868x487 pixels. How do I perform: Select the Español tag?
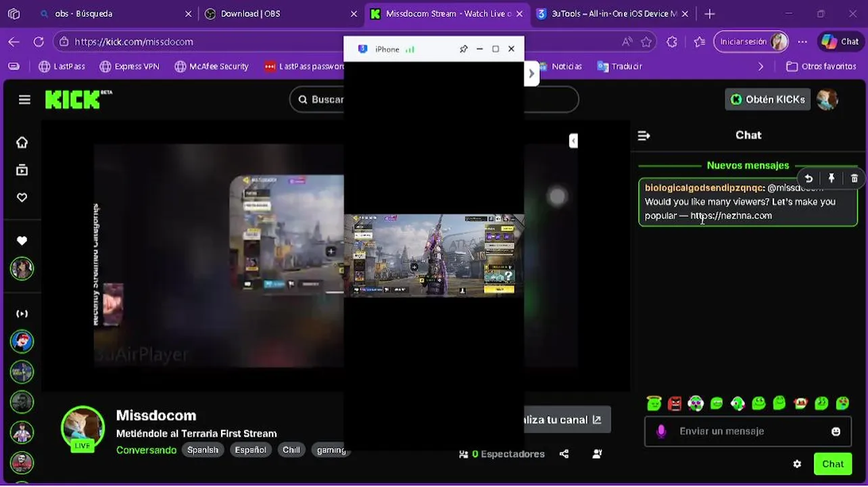pyautogui.click(x=250, y=450)
